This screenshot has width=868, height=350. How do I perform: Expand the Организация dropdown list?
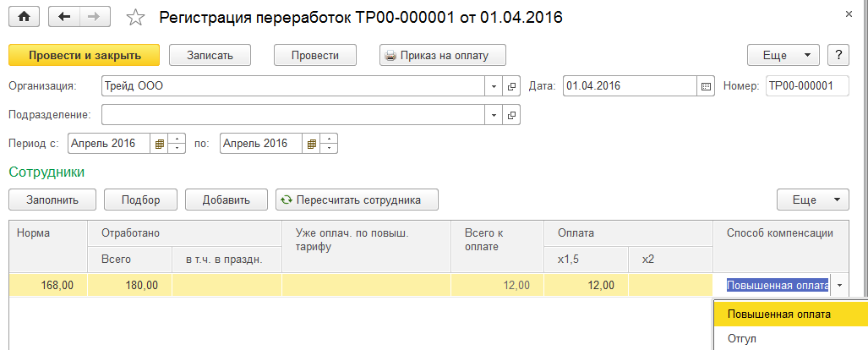(494, 86)
